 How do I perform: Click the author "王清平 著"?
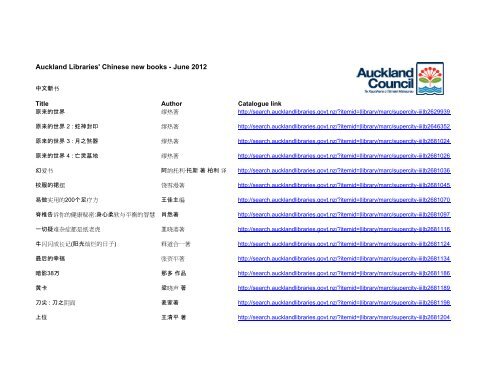(x=174, y=317)
